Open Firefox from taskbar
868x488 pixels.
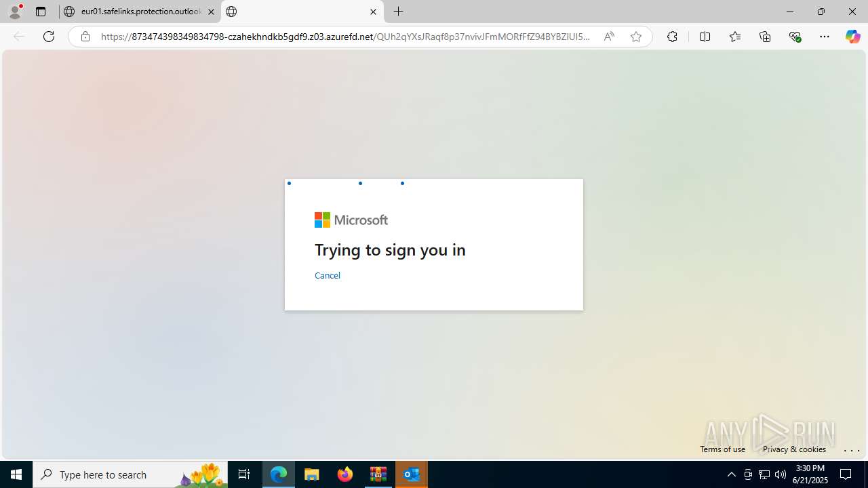coord(345,474)
